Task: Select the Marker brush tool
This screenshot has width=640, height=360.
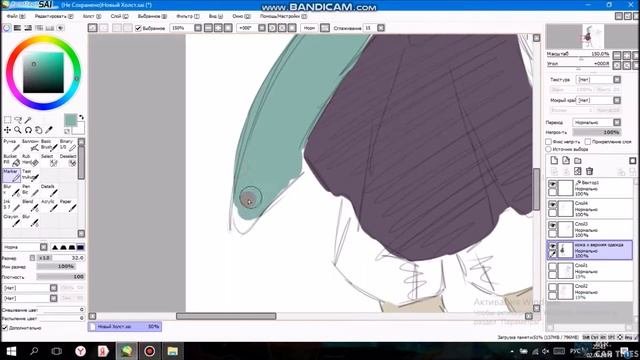Action: [x=11, y=175]
